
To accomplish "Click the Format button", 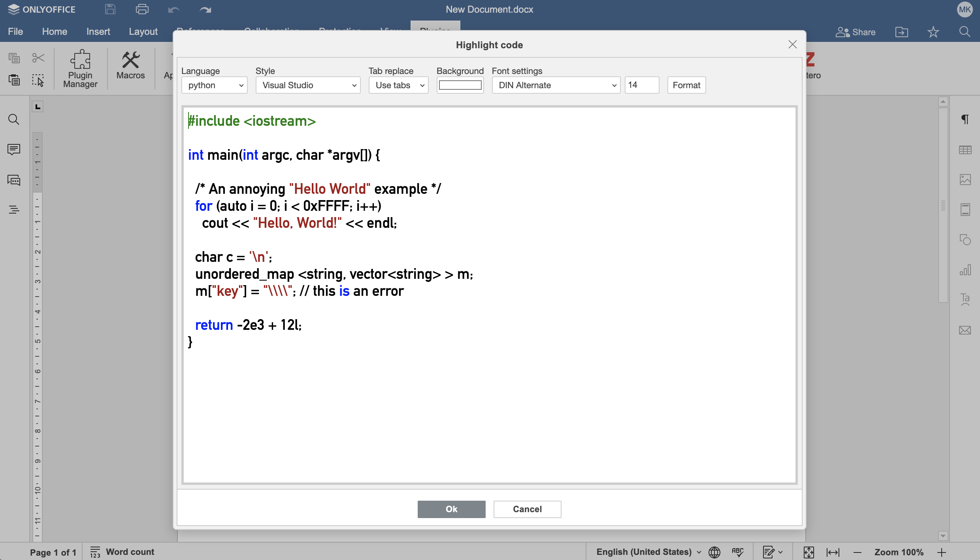I will click(686, 85).
